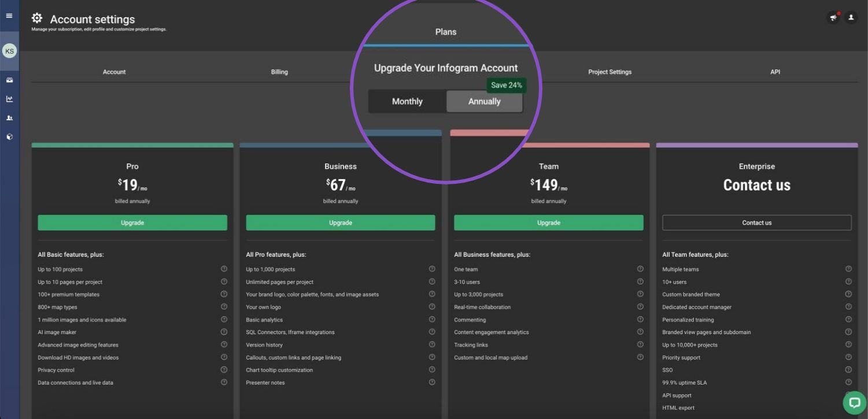Click the KS user avatar
The width and height of the screenshot is (868, 419).
click(x=9, y=51)
